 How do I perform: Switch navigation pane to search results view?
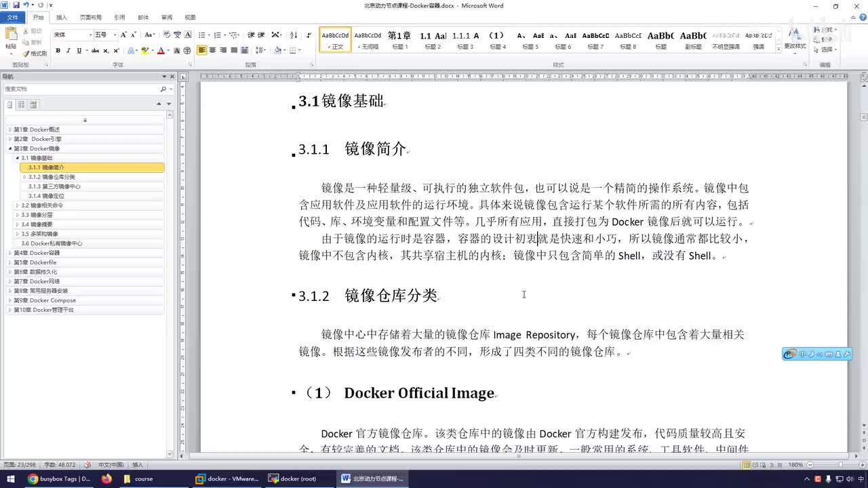point(33,104)
